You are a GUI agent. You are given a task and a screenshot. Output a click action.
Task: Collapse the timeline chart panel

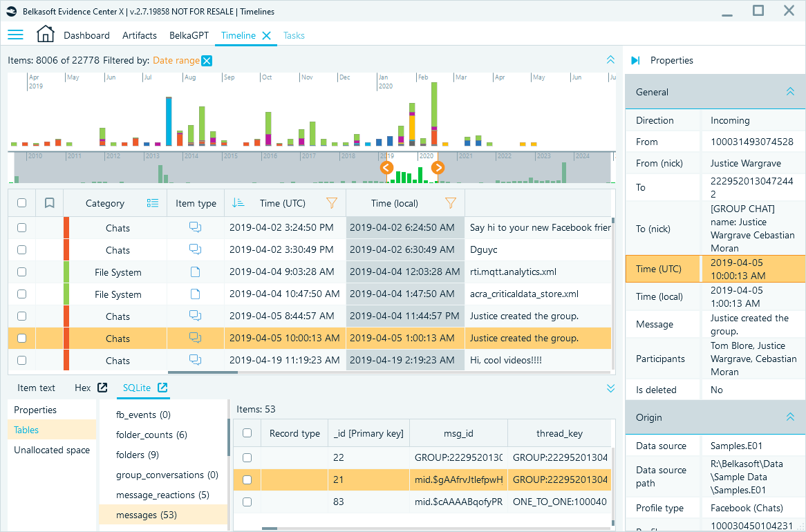click(x=610, y=60)
